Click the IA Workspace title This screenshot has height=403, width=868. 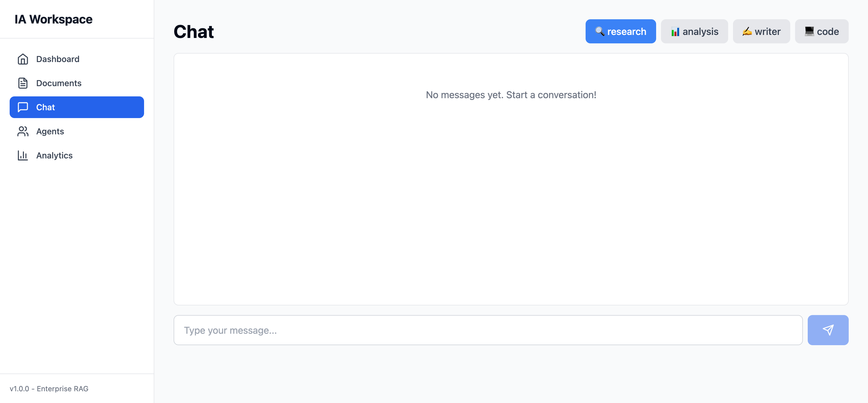click(x=53, y=19)
